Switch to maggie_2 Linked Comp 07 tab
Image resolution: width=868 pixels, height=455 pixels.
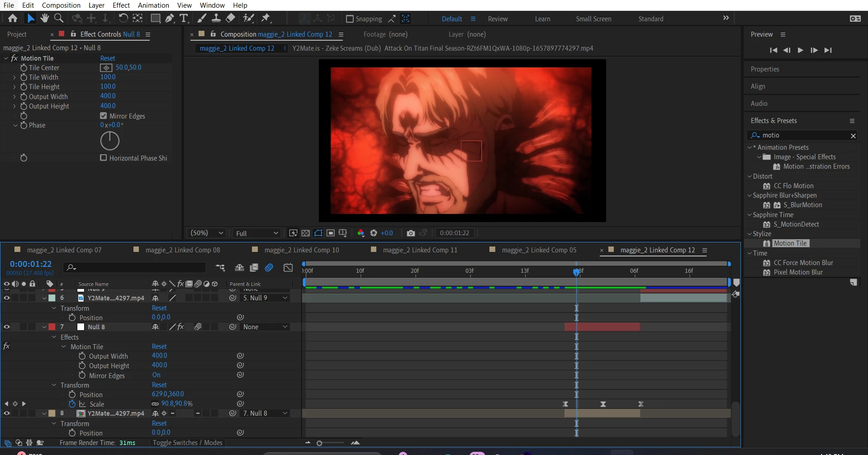click(64, 250)
